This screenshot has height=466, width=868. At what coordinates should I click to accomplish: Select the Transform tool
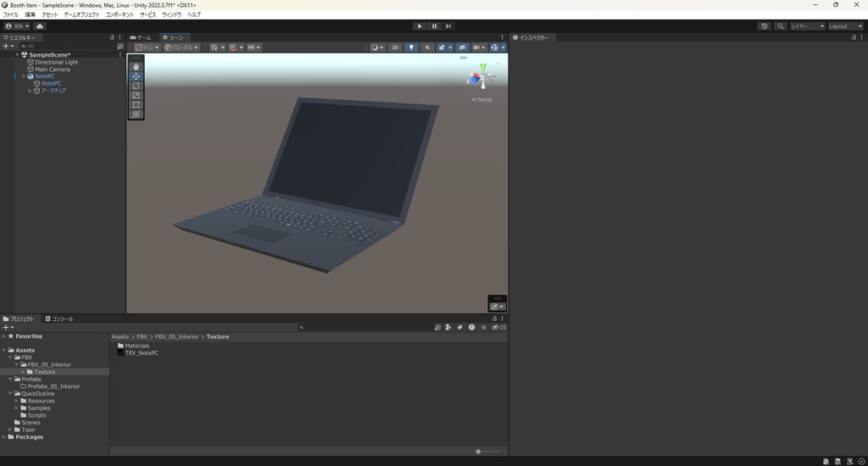(136, 114)
